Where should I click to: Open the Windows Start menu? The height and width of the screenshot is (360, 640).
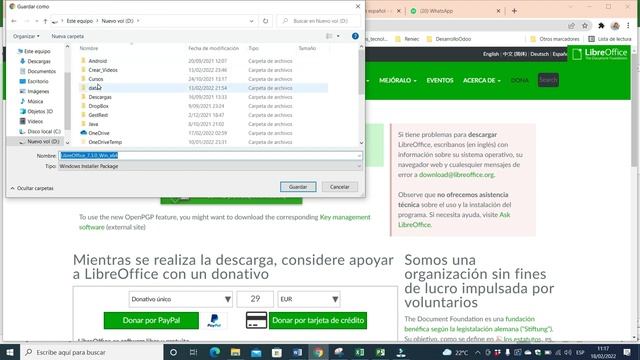point(9,352)
